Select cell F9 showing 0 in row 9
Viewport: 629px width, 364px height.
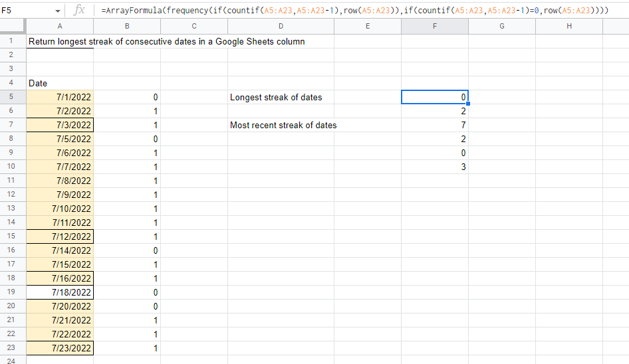pos(435,153)
